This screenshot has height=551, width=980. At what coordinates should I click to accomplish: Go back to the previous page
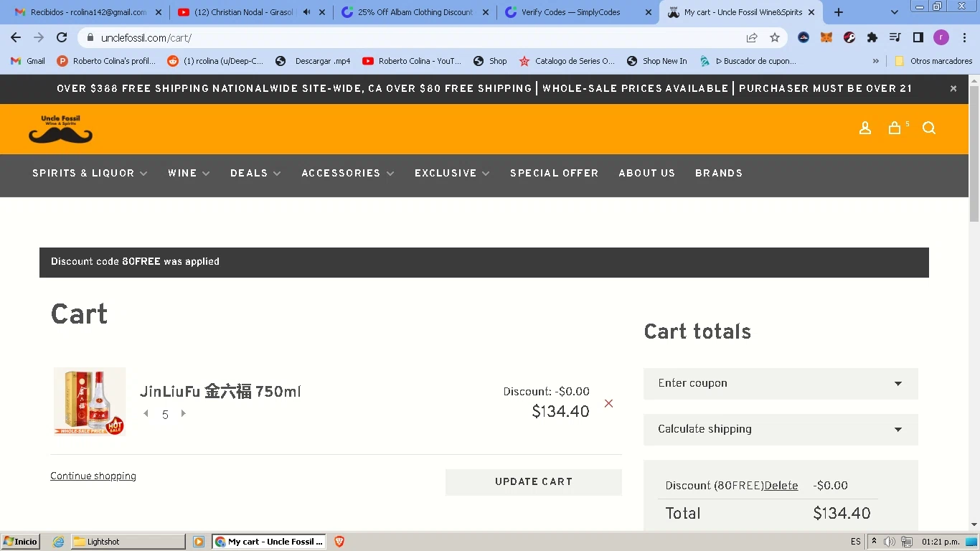click(16, 37)
